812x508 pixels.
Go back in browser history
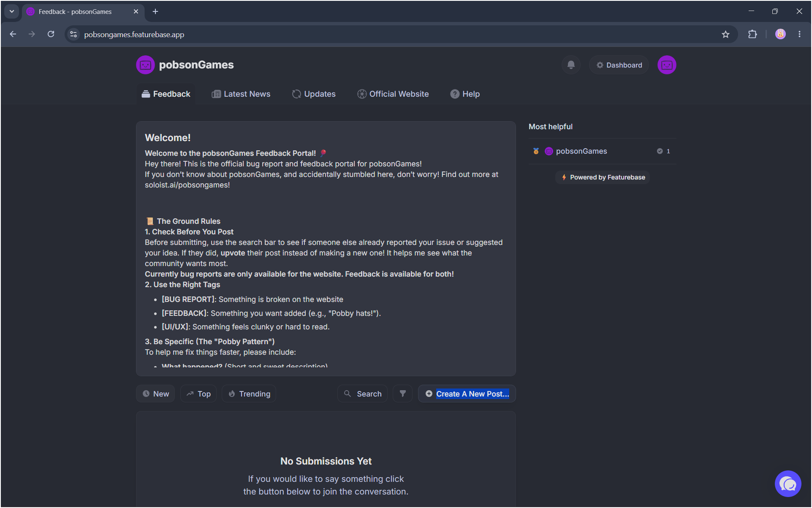click(13, 34)
